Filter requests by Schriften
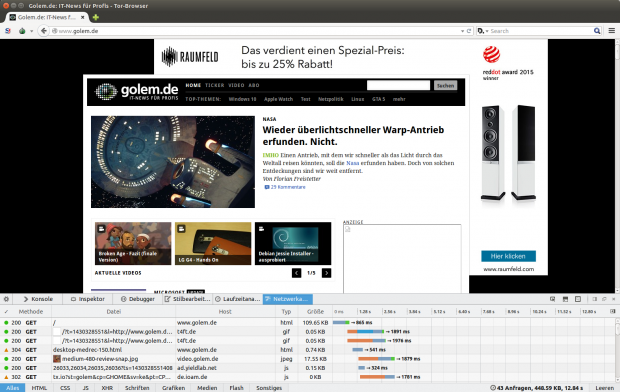This screenshot has height=392, width=620. point(137,388)
